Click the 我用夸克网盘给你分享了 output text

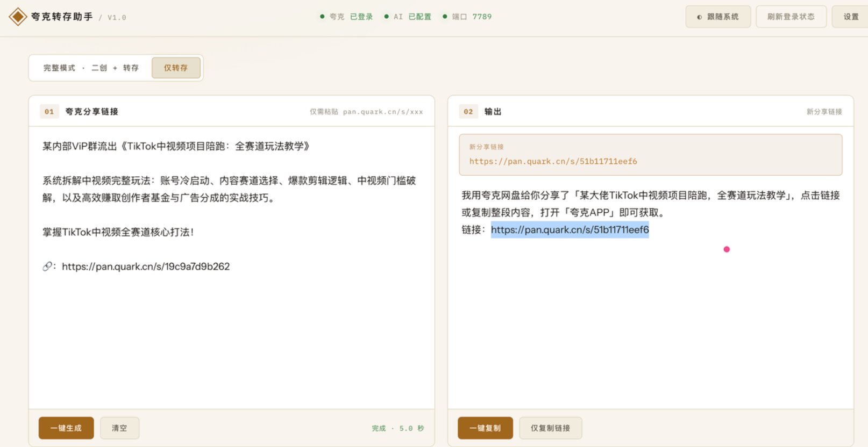(x=650, y=204)
